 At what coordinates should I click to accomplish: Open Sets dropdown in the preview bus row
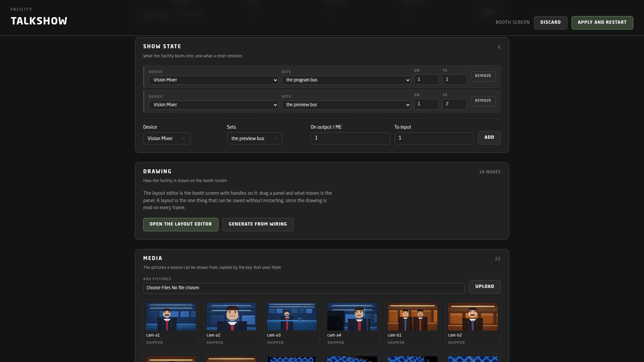[x=346, y=105]
